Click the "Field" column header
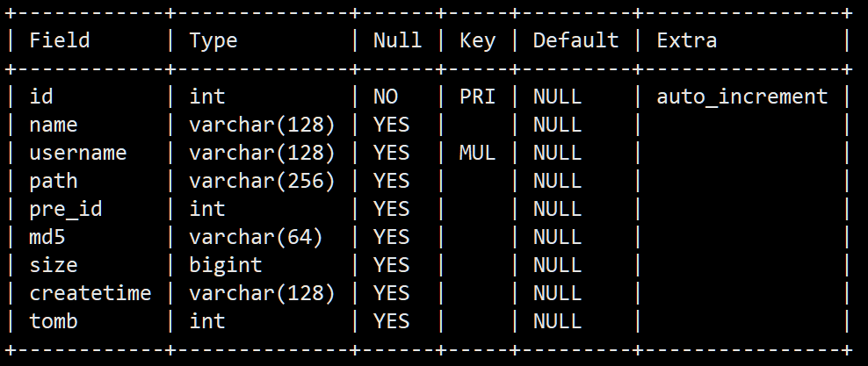 point(60,40)
